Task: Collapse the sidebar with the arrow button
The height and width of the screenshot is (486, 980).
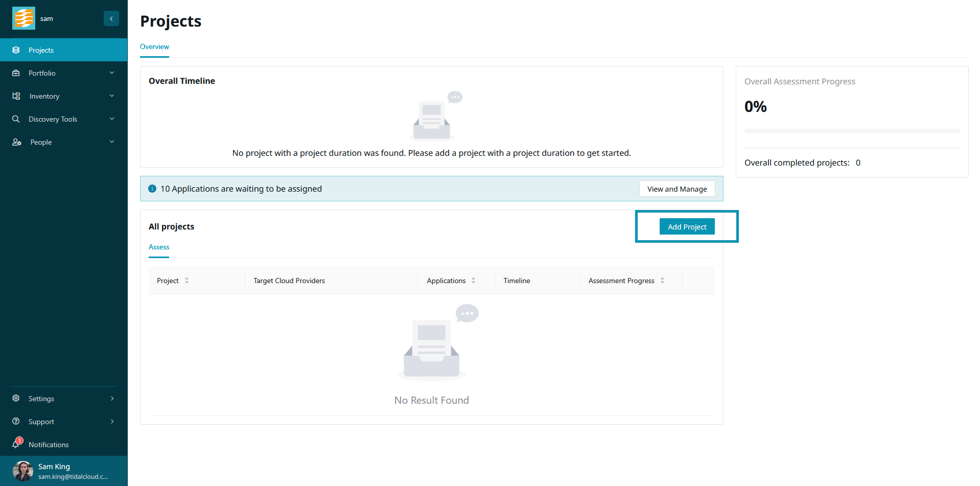Action: [x=111, y=18]
